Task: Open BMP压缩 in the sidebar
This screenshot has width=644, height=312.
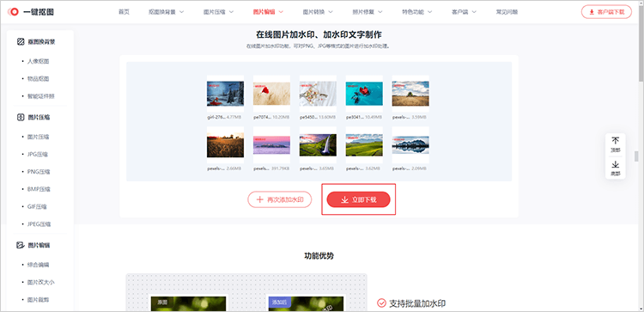Action: (x=39, y=189)
